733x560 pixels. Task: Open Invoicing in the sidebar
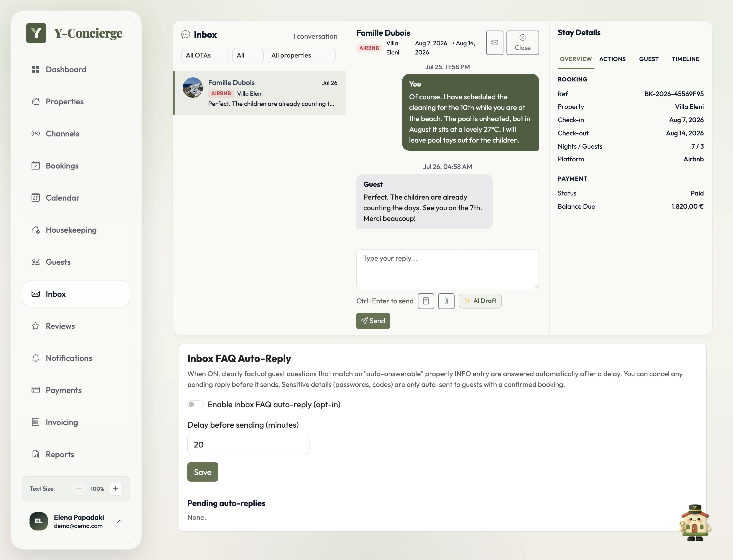point(76,422)
